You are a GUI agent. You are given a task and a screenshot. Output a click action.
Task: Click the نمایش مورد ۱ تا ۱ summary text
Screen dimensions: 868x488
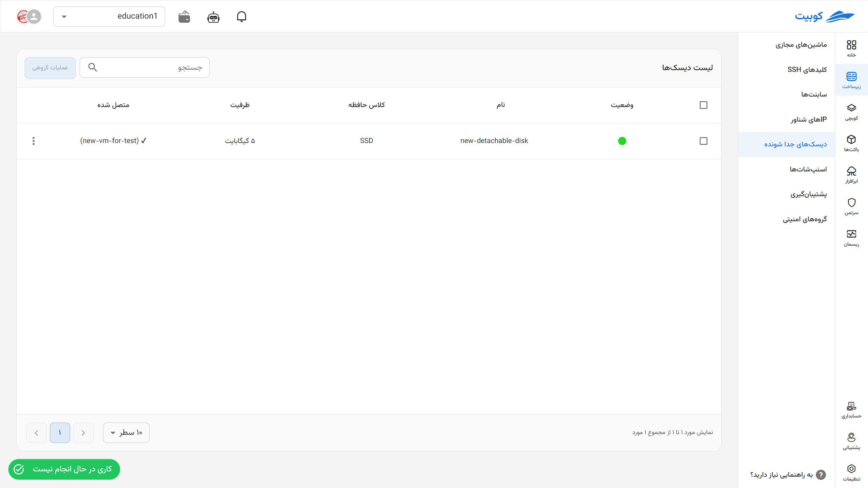tap(672, 432)
